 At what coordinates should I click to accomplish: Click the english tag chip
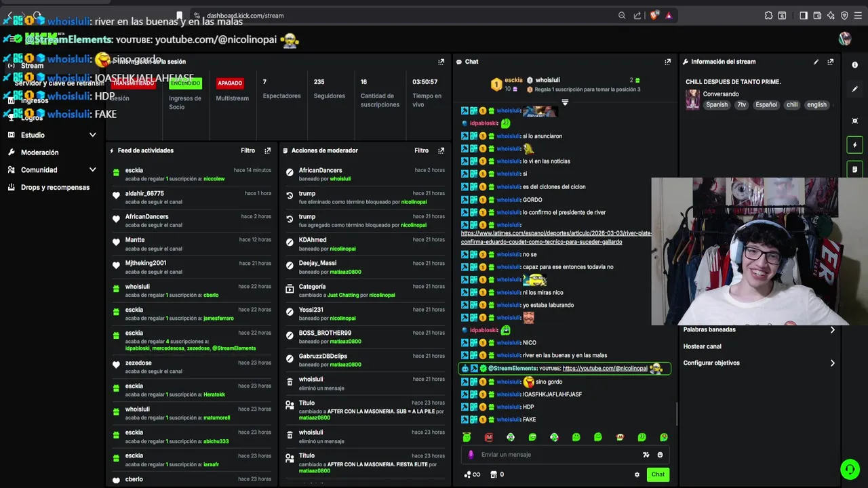point(816,105)
